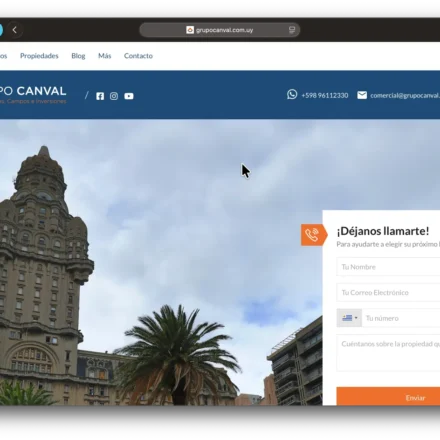
Task: Open the Más menu
Action: pos(105,56)
